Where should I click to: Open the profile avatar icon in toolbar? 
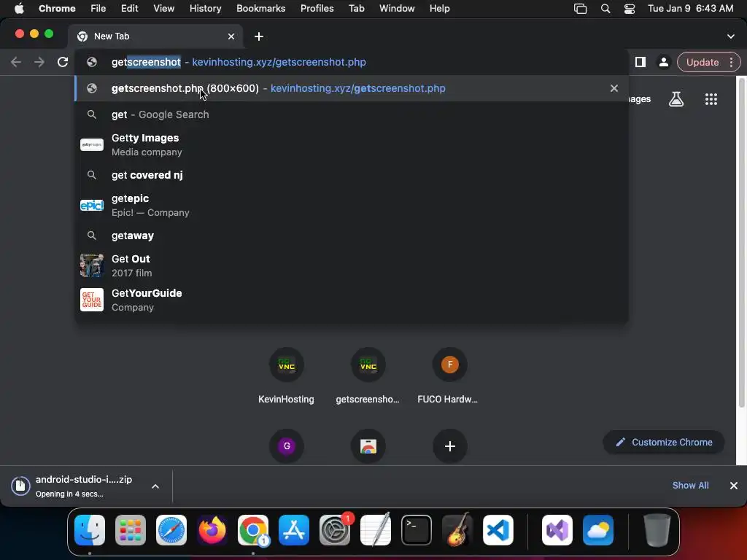coord(663,62)
